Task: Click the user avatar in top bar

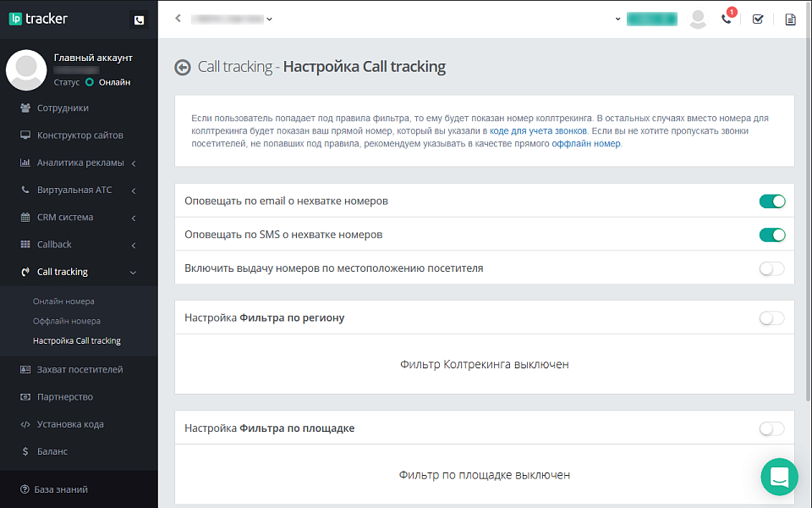Action: pyautogui.click(x=698, y=19)
